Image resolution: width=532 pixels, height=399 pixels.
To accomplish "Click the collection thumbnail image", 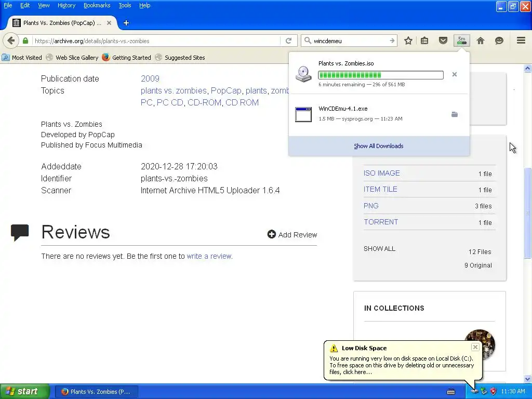I will tap(480, 344).
